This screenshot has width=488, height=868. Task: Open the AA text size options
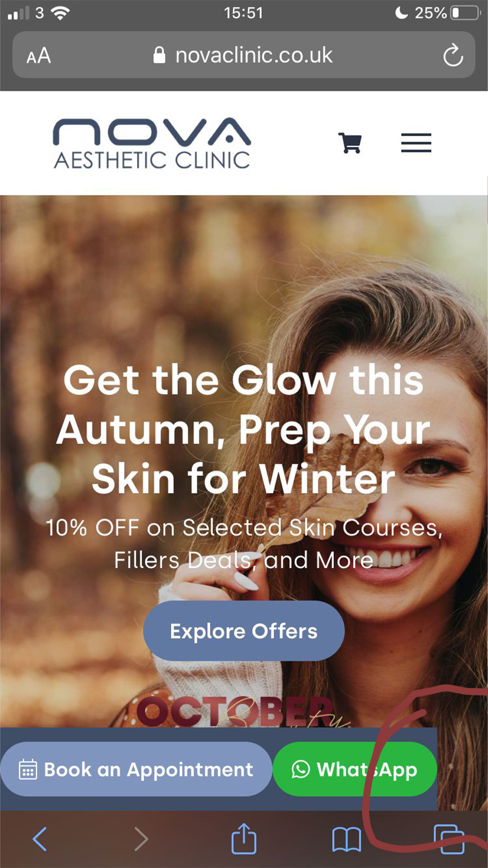(38, 56)
